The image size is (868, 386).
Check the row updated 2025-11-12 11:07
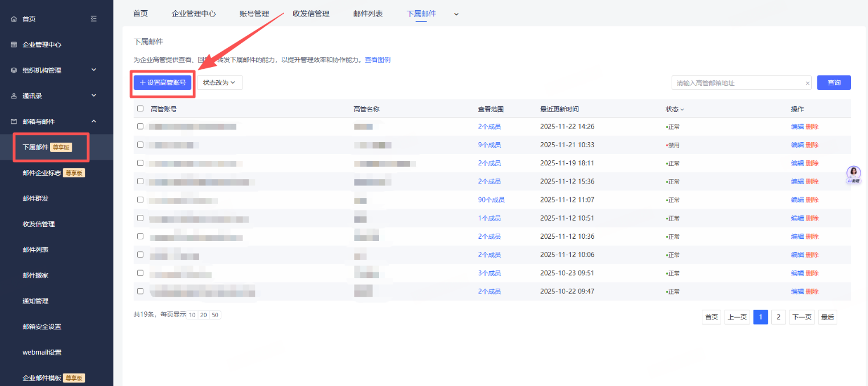(141, 200)
